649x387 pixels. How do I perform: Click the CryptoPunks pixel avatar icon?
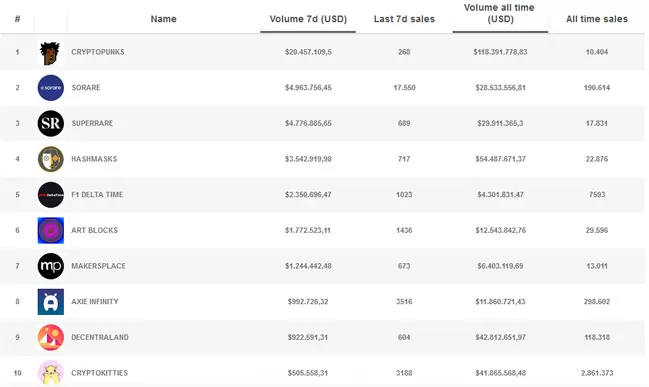click(50, 53)
